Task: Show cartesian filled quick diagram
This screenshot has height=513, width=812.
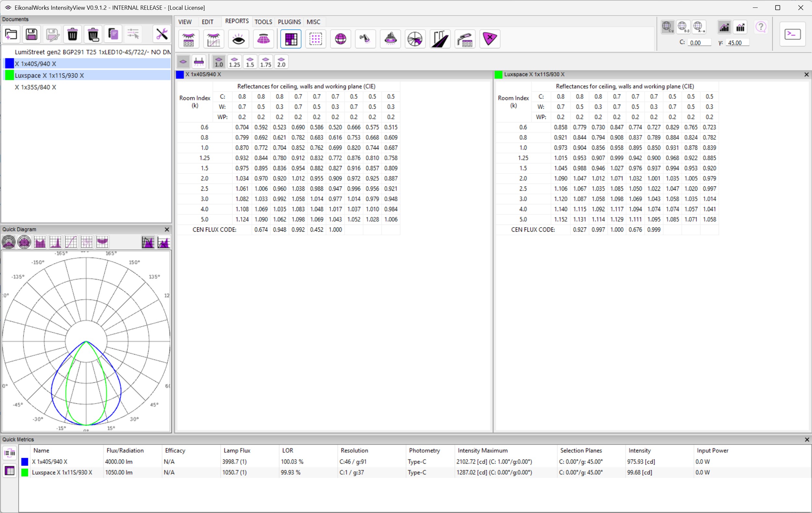Action: click(x=40, y=242)
